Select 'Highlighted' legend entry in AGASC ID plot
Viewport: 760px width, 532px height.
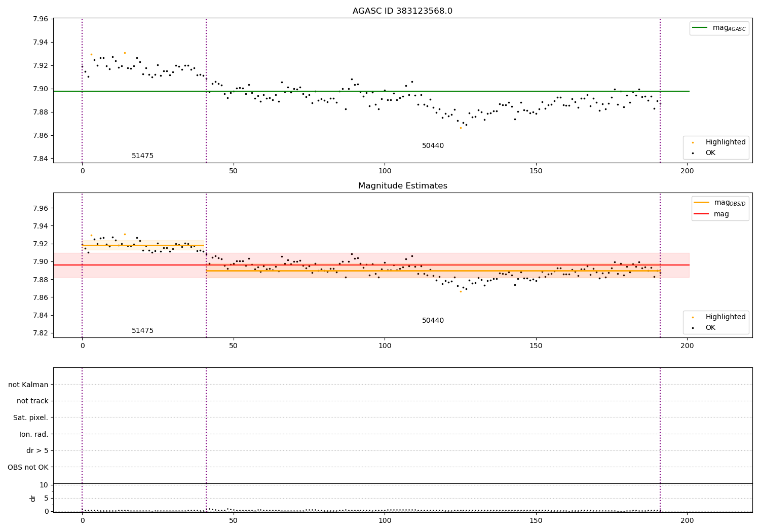point(719,142)
